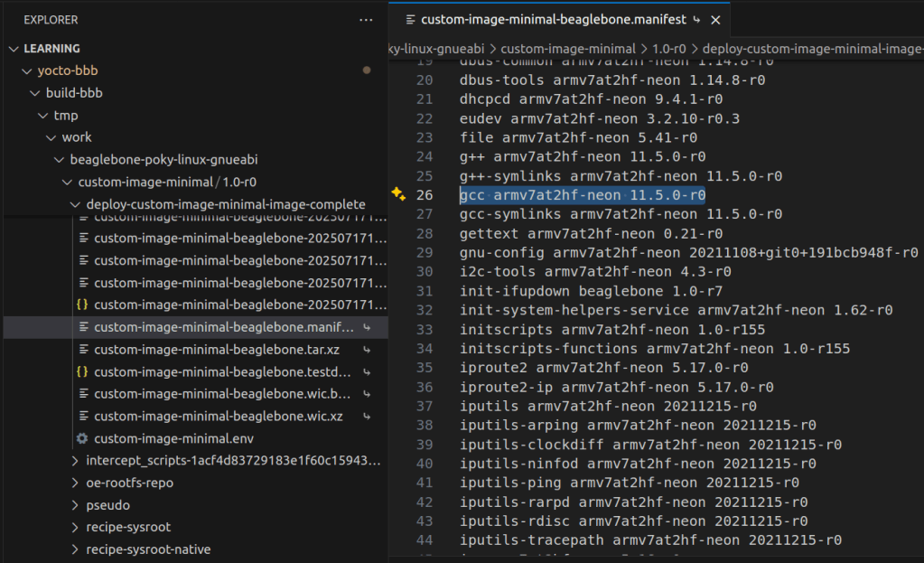Collapse the build-bbb folder

pos(35,93)
